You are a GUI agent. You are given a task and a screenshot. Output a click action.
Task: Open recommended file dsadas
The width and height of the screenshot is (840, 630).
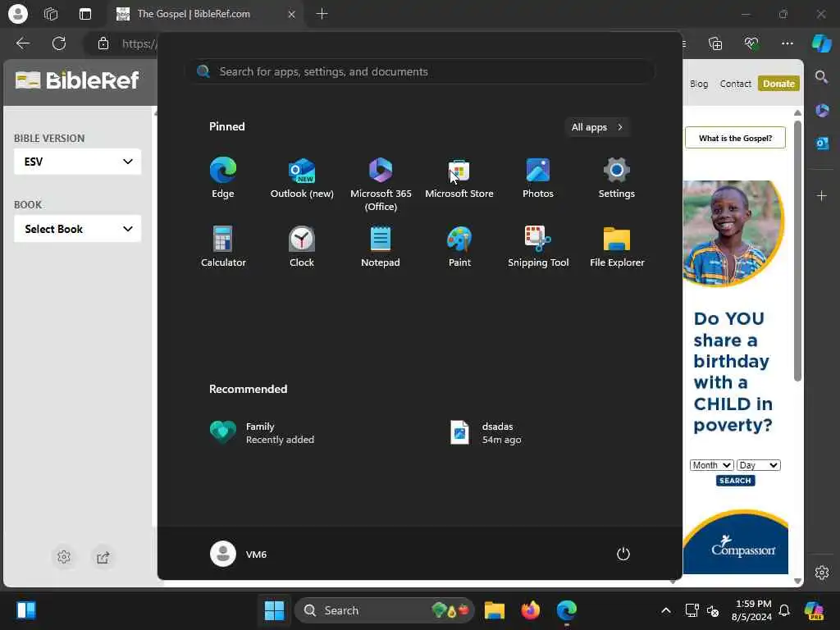[486, 433]
